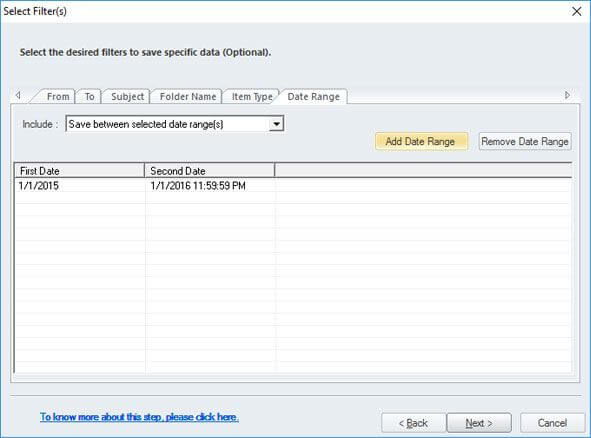Sort by Second Date column header

pyautogui.click(x=210, y=171)
